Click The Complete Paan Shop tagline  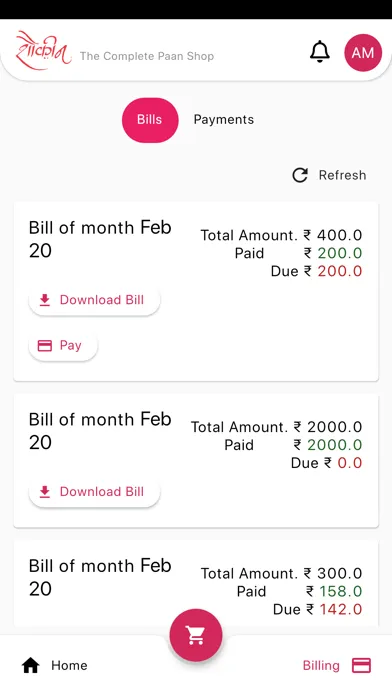pyautogui.click(x=147, y=56)
